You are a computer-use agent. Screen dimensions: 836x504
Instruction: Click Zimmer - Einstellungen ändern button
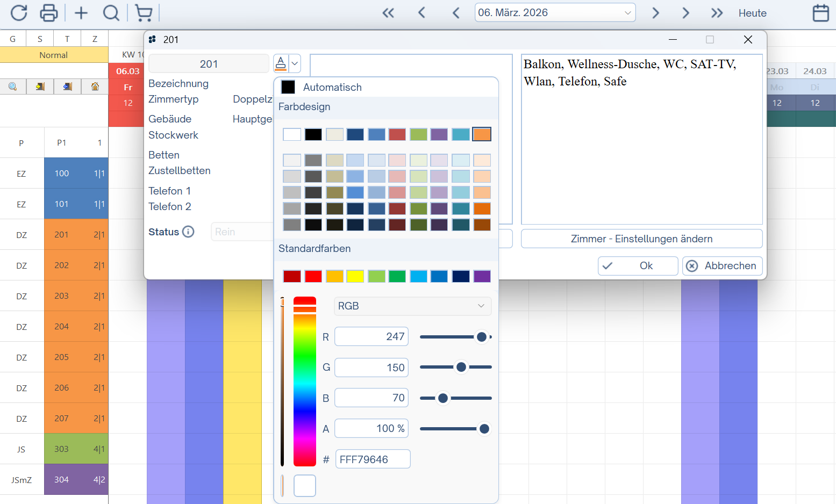(641, 239)
